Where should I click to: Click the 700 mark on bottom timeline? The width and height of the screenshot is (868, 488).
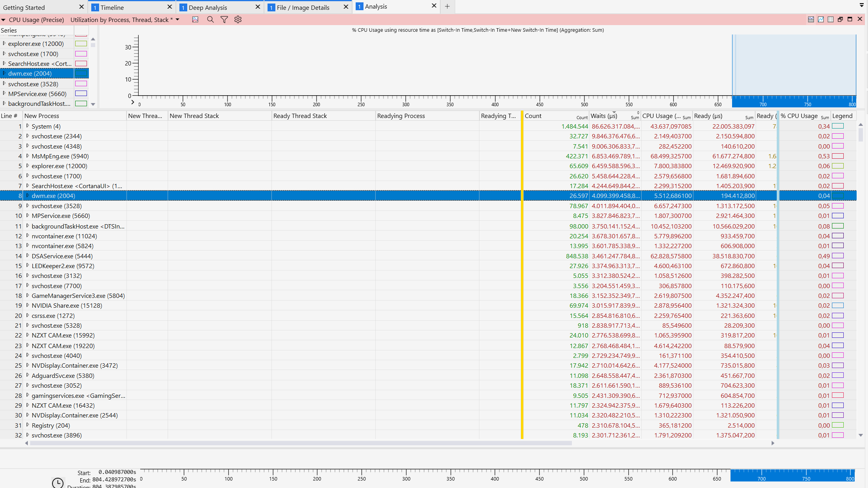coord(761,479)
